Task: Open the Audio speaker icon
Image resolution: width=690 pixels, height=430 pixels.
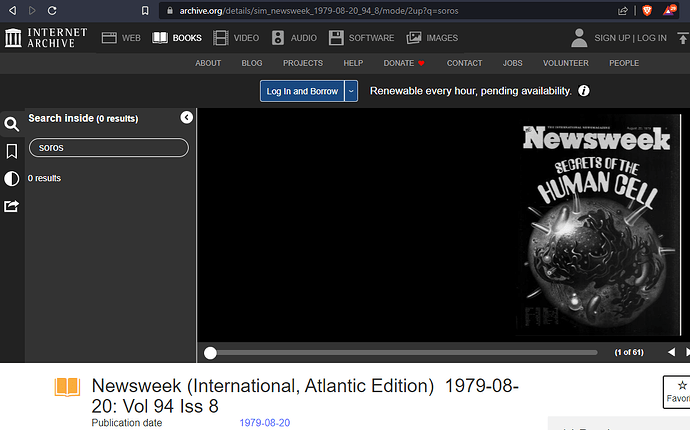Action: coord(278,38)
